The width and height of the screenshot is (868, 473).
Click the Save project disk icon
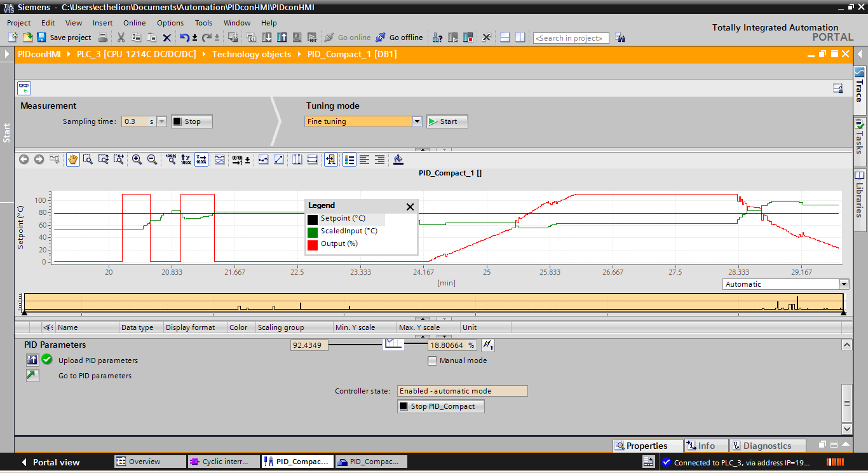coord(41,38)
